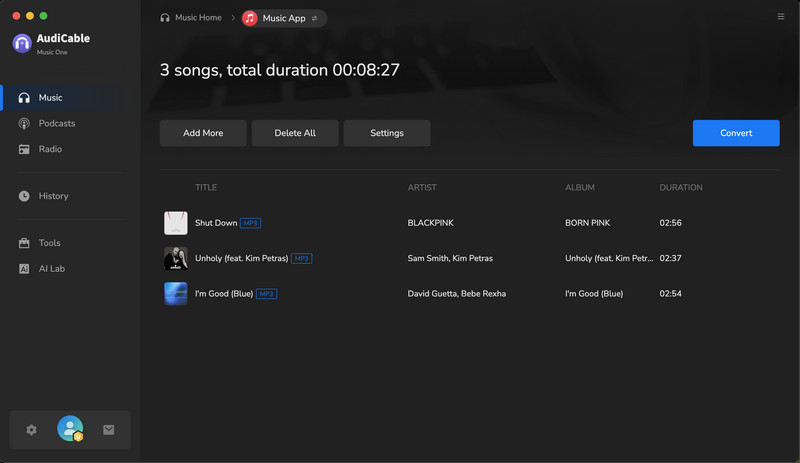800x463 pixels.
Task: Click the AudiCable logo icon
Action: point(22,43)
